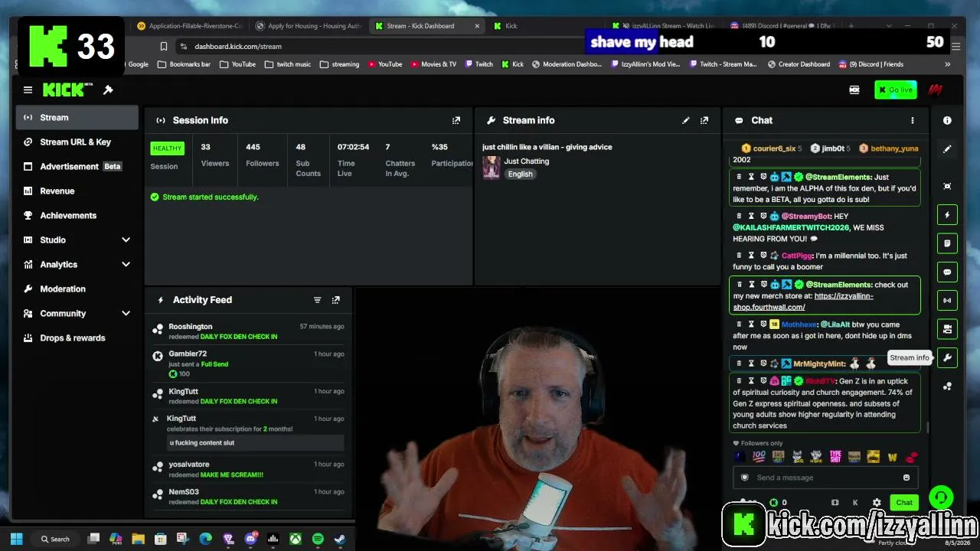Toggle the video camera panel in right sidebar
This screenshot has width=980, height=551.
947,329
